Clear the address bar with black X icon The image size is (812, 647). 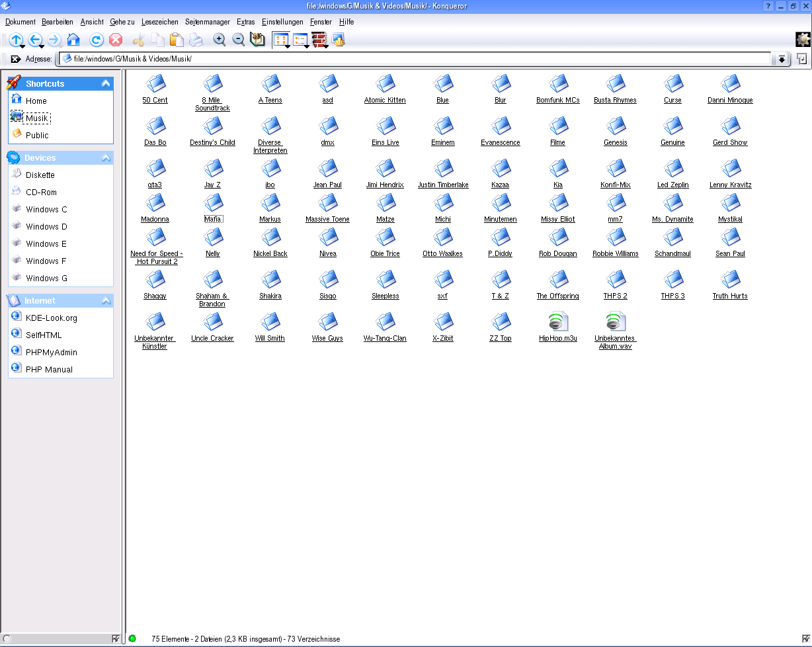[15, 59]
